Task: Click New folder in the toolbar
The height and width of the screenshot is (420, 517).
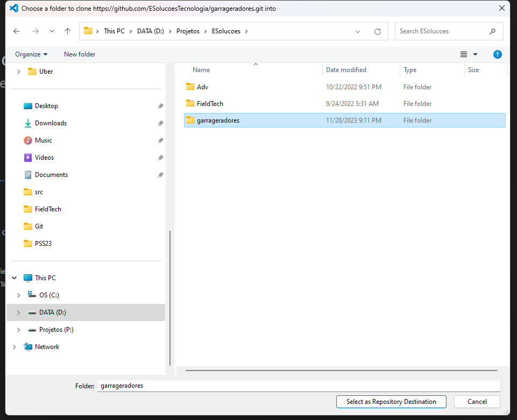Action: click(x=80, y=54)
